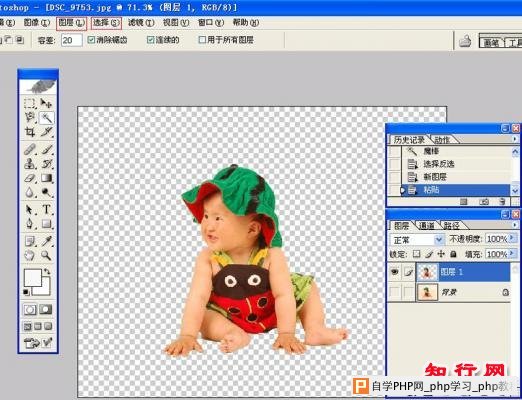This screenshot has height=400, width=522.
Task: Select the Notes tool
Action: click(30, 241)
